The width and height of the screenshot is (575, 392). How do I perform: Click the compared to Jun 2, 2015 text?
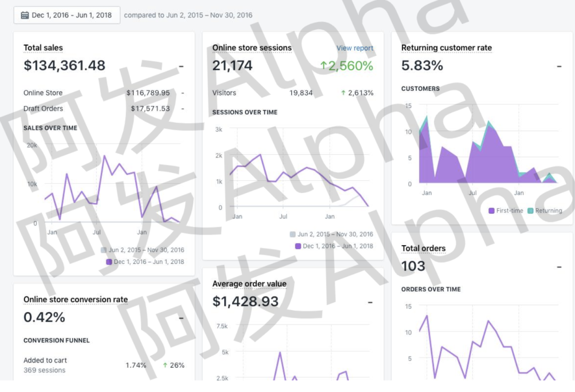coord(188,15)
